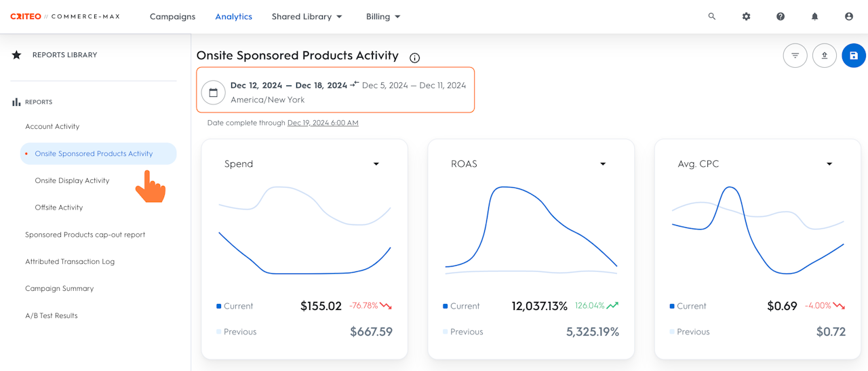This screenshot has width=868, height=371.
Task: Expand the Spend metric dropdown
Action: click(376, 164)
